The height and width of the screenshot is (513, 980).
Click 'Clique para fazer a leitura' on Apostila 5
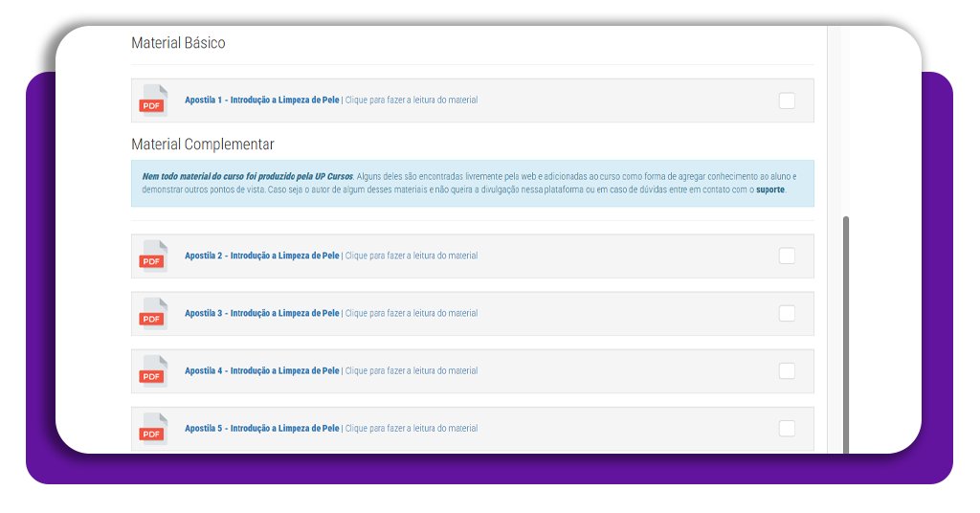pyautogui.click(x=412, y=429)
